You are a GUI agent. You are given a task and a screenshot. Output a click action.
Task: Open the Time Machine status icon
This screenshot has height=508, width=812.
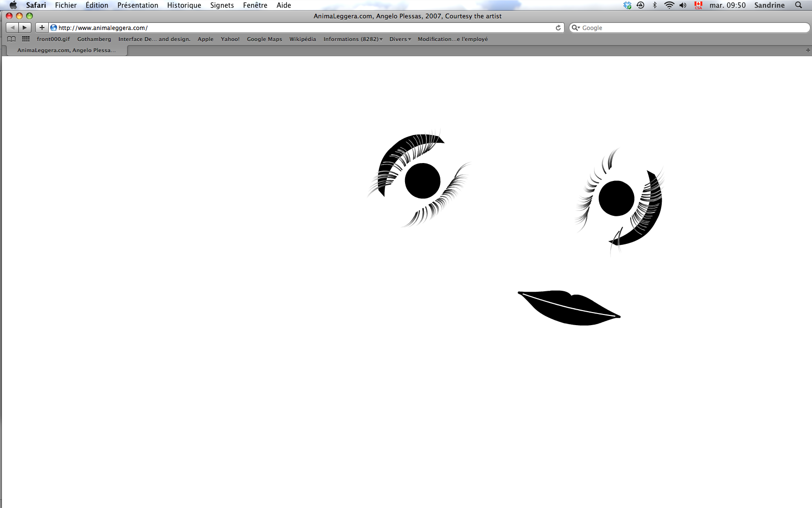click(640, 5)
